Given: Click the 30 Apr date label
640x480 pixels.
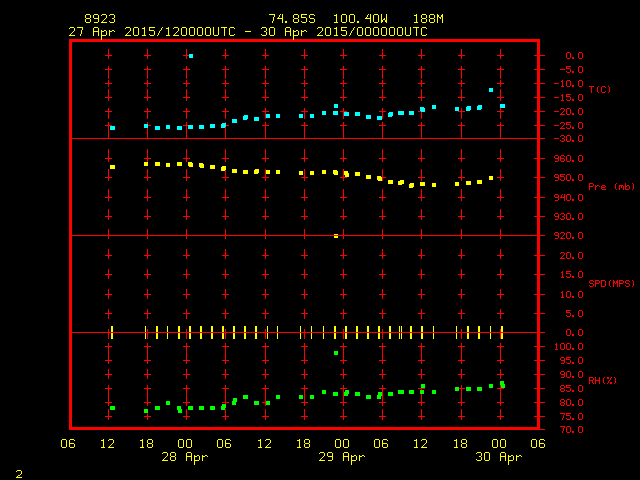Looking at the screenshot, I should (499, 457).
